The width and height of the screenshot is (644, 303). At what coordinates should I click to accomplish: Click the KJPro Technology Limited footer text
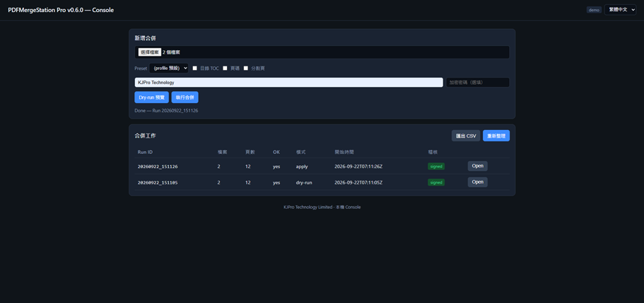click(322, 208)
